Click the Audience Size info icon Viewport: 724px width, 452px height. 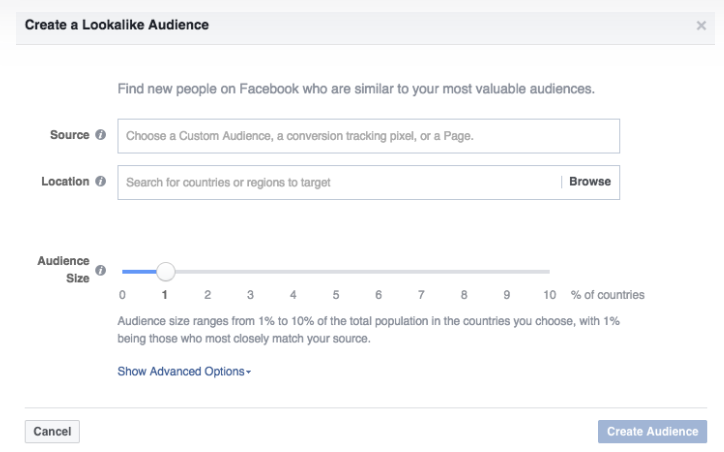click(100, 270)
